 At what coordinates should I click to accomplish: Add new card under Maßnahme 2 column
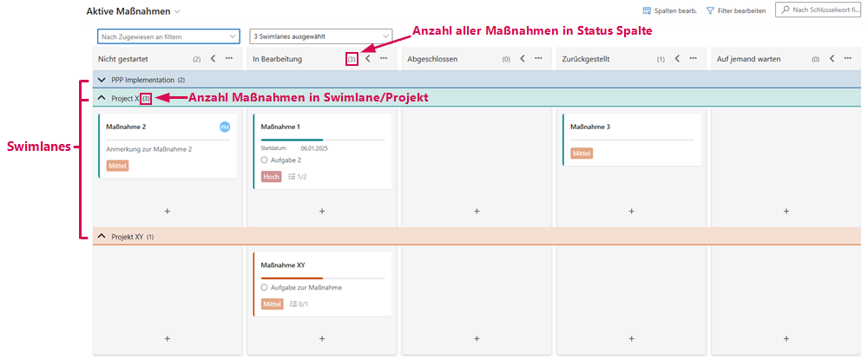pyautogui.click(x=168, y=211)
